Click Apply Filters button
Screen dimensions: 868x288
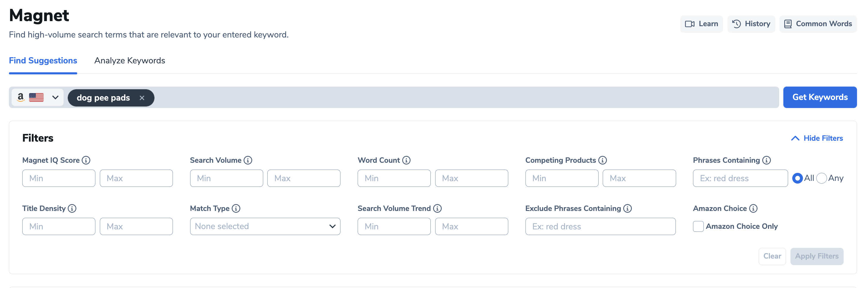[x=817, y=256]
